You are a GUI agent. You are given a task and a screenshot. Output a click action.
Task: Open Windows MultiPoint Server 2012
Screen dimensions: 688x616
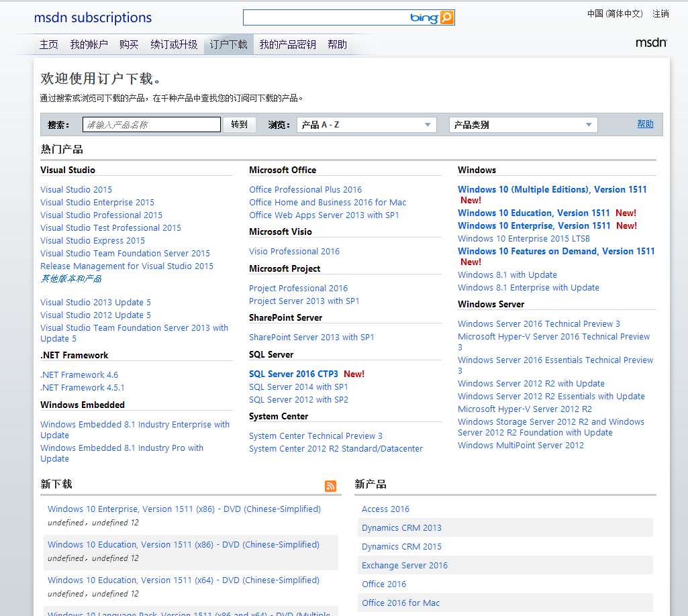[521, 446]
